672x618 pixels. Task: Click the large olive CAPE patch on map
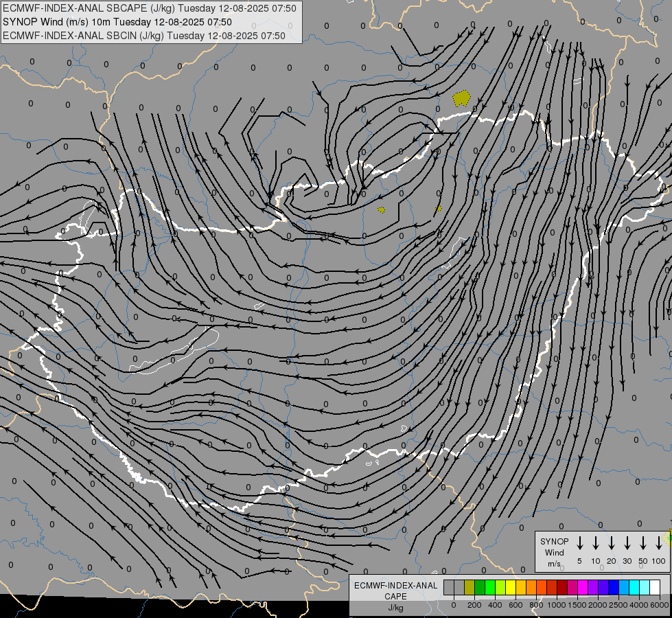[461, 99]
